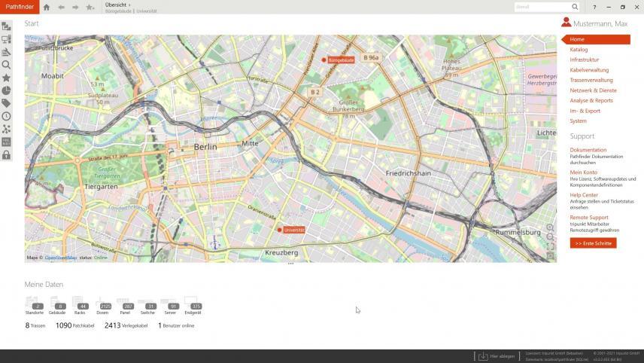Zoom out on the map

pyautogui.click(x=550, y=237)
